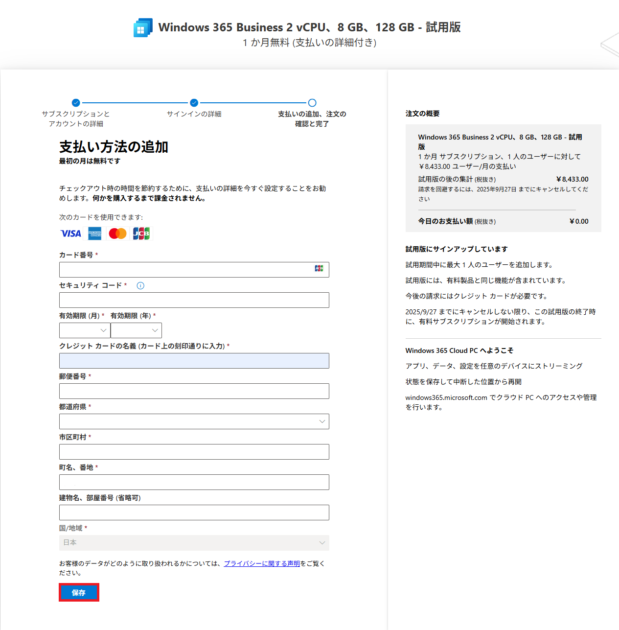Click the JCB icon inside card number field
The height and width of the screenshot is (630, 619).
click(x=319, y=268)
